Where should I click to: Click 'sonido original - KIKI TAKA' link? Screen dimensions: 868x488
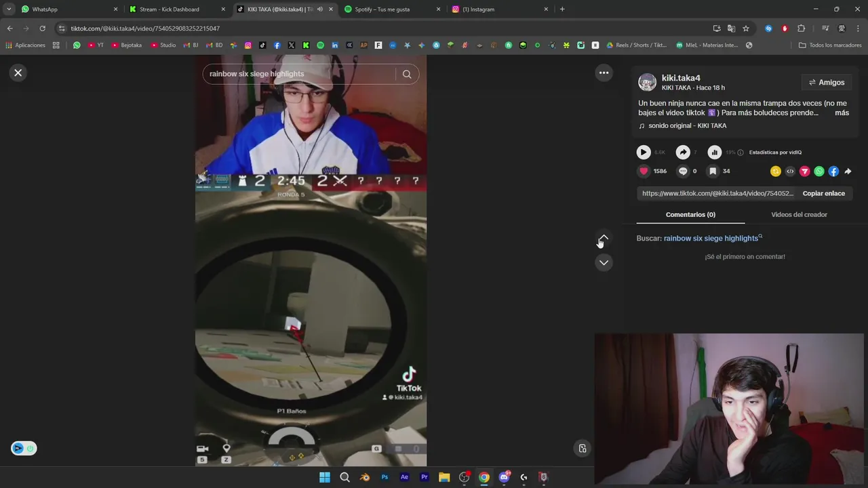[687, 125]
